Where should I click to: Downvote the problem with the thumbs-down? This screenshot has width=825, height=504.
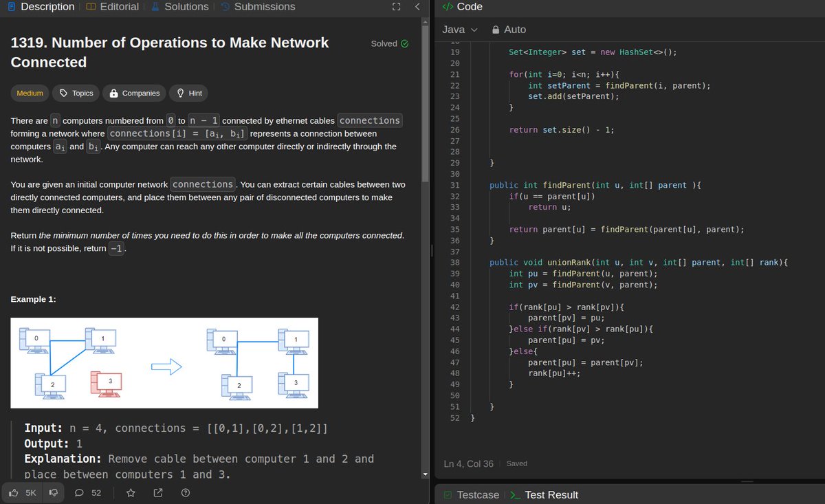53,492
